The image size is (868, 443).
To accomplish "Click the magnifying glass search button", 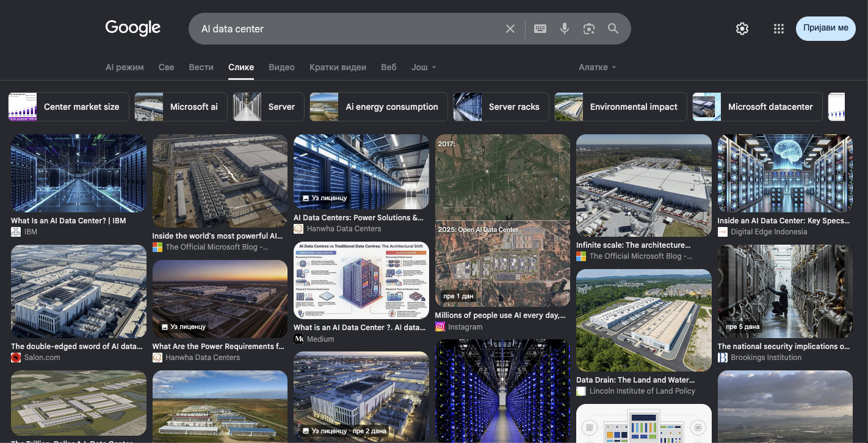I will (x=613, y=29).
